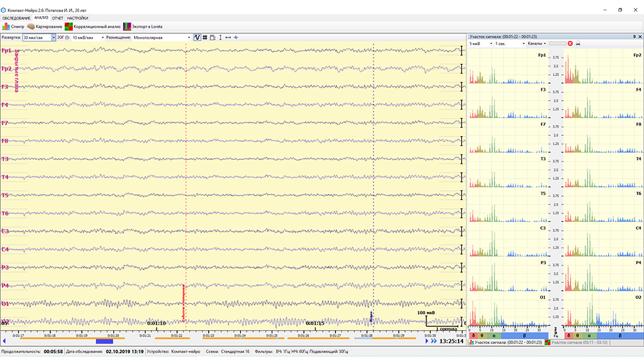Open the Размещение montage dropdown
644x363 pixels.
(189, 37)
